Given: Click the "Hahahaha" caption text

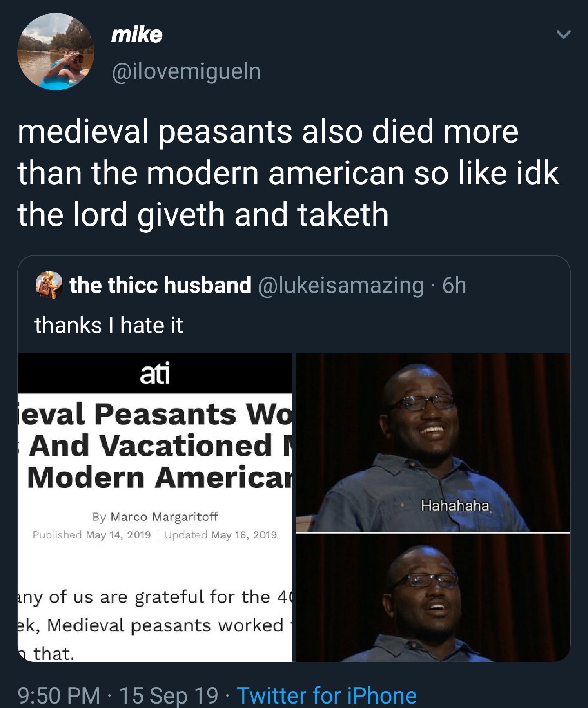Looking at the screenshot, I should 455,506.
